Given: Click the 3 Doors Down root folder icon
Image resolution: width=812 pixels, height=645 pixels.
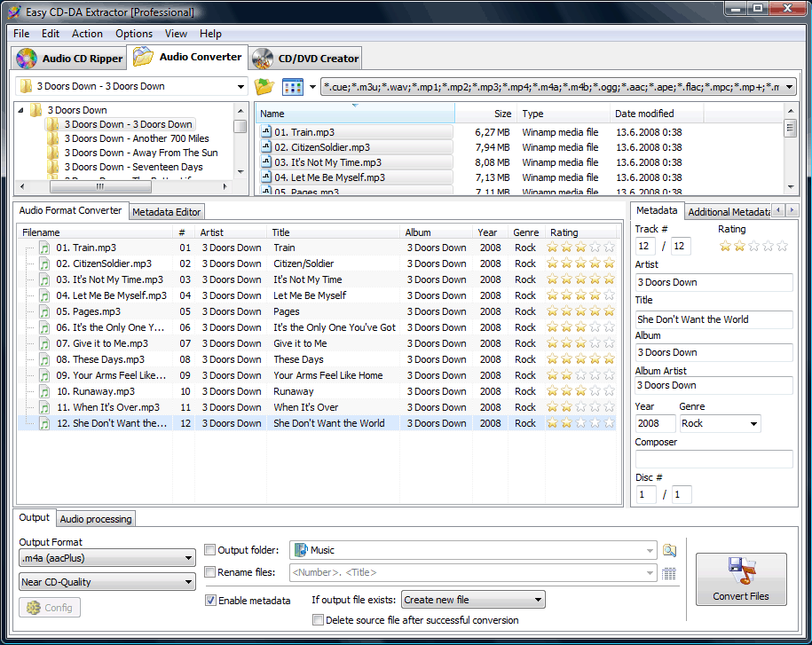Looking at the screenshot, I should [35, 110].
